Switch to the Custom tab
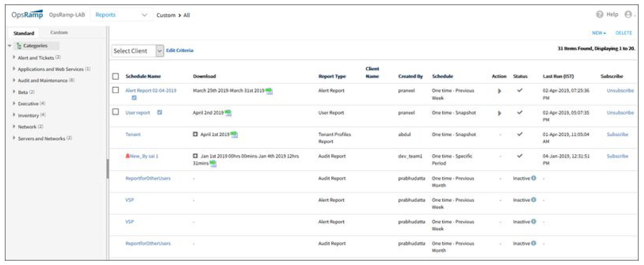The height and width of the screenshot is (265, 644). [59, 33]
